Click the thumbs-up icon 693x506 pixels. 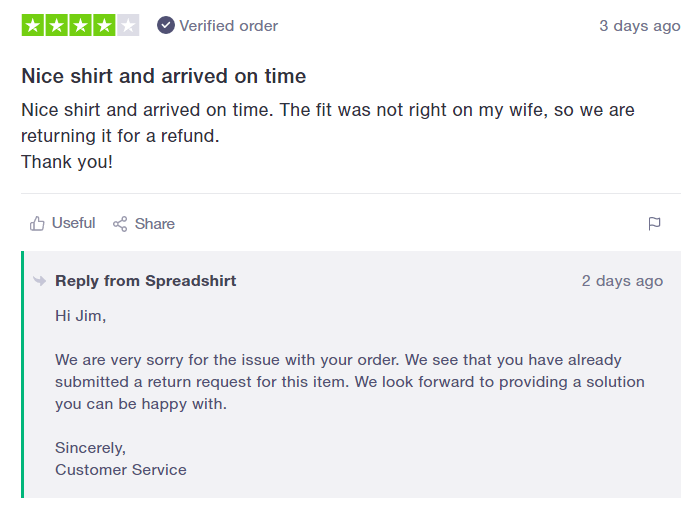[37, 224]
